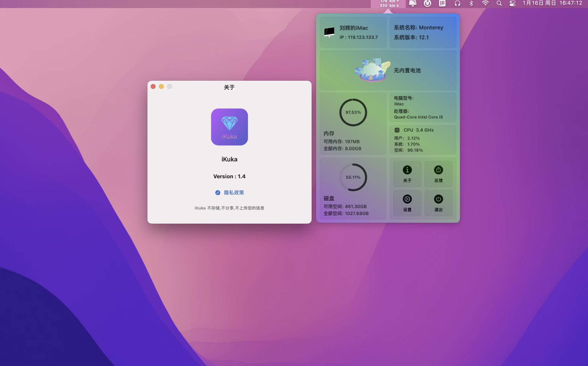Open the Wi-Fi status menu

point(485,4)
